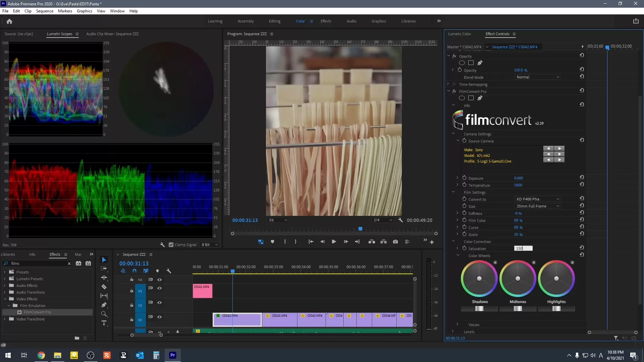Click the Add Marker icon in the Program monitor
Viewport: 644px width, 362px height.
(x=272, y=242)
